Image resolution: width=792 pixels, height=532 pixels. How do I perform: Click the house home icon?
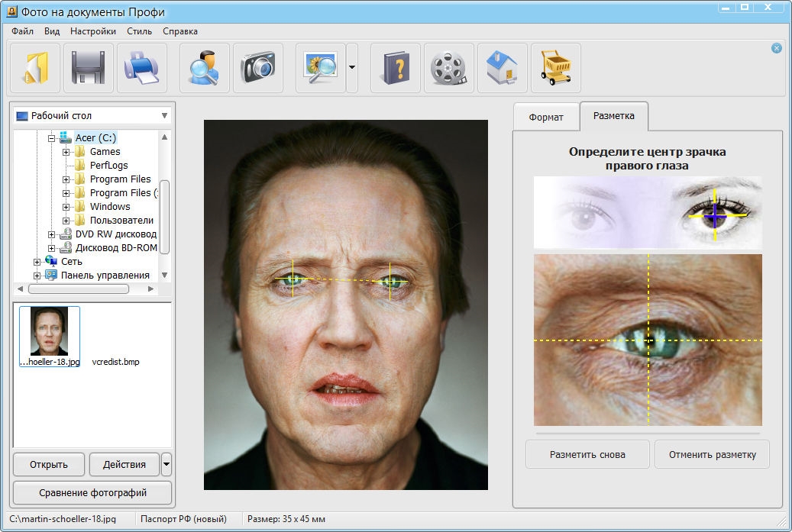503,68
